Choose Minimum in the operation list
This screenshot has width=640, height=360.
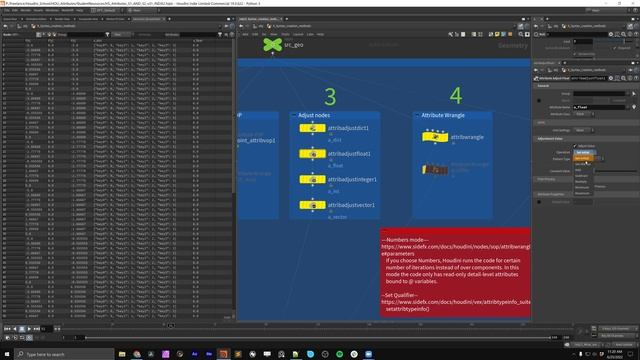pos(583,187)
